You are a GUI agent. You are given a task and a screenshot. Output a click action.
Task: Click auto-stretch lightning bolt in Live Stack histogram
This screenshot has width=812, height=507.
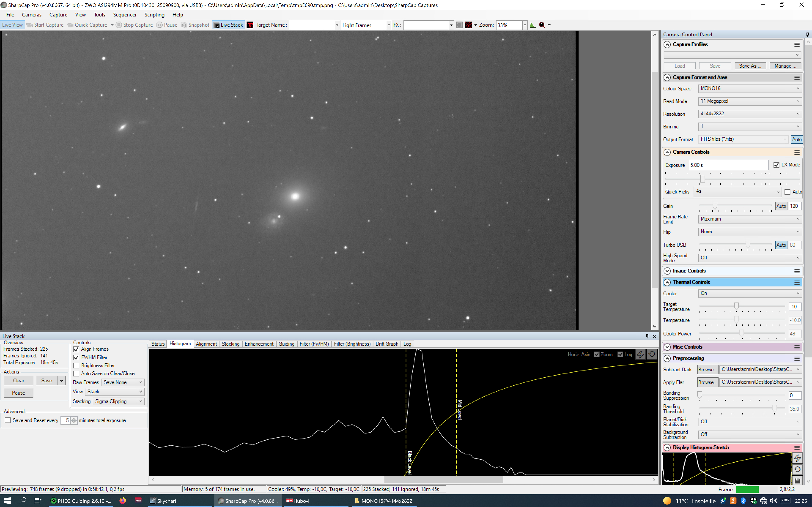(x=640, y=354)
